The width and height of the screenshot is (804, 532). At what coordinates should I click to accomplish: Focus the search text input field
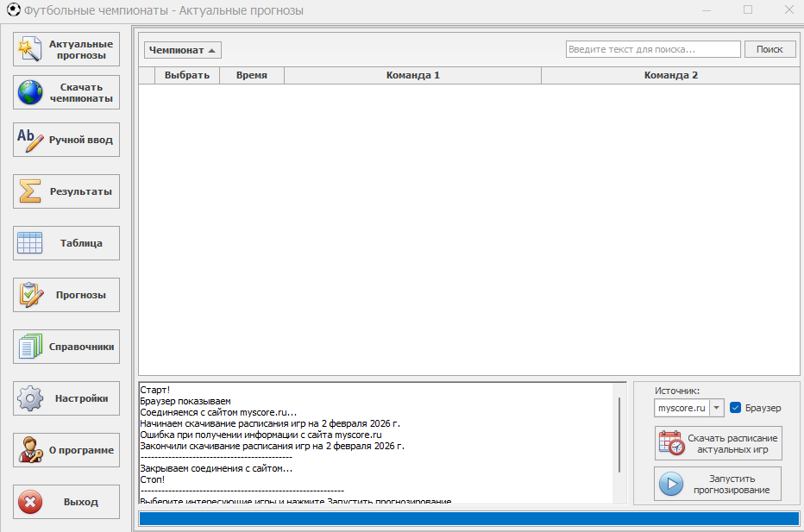click(x=653, y=49)
